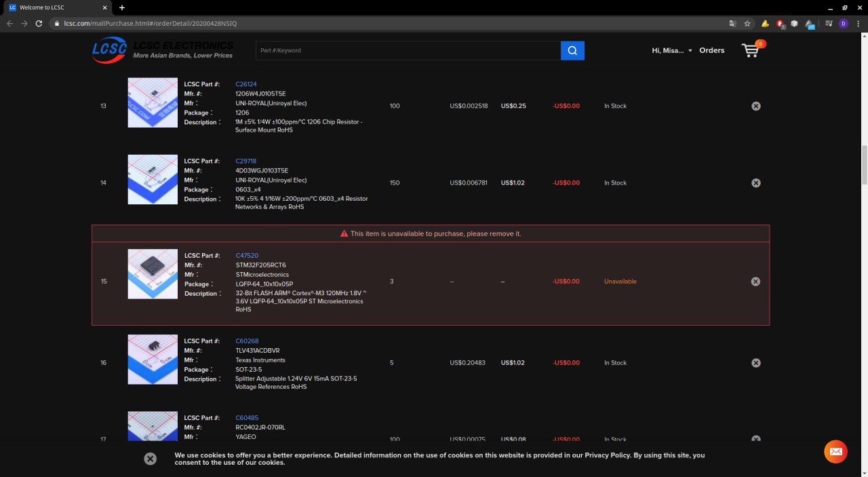Open part number C26124 link
Viewport: 868px width, 477px height.
(246, 84)
